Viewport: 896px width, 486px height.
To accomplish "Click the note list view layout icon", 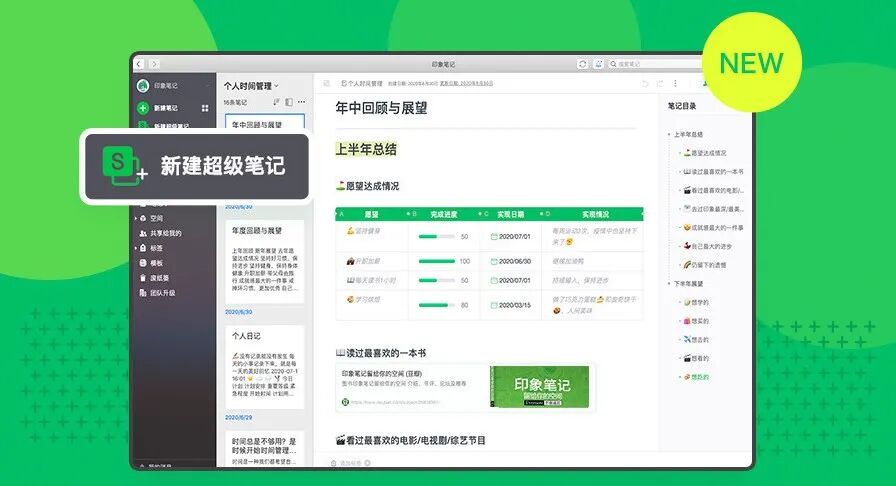I will click(289, 102).
